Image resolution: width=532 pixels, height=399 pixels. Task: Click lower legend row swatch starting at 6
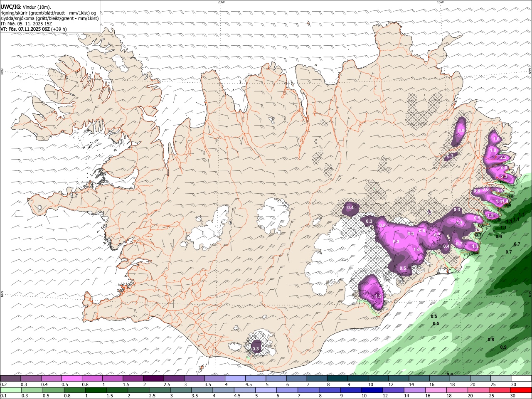(x=287, y=390)
